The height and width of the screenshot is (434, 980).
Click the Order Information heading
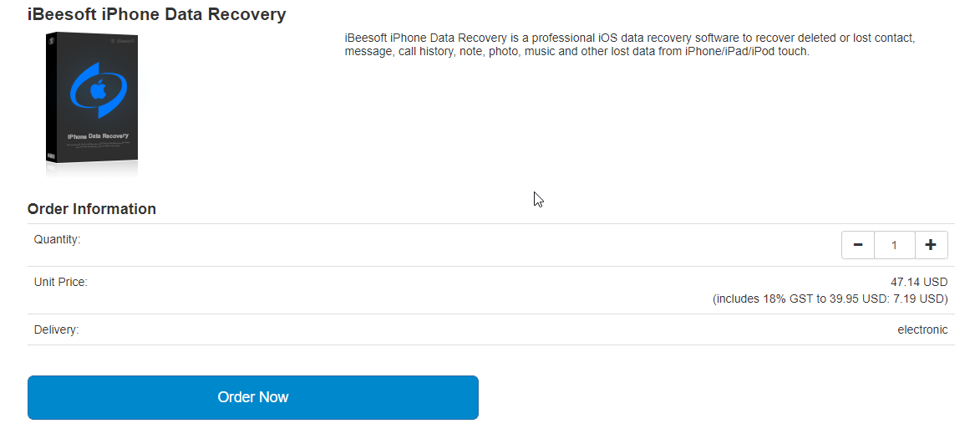[x=92, y=209]
